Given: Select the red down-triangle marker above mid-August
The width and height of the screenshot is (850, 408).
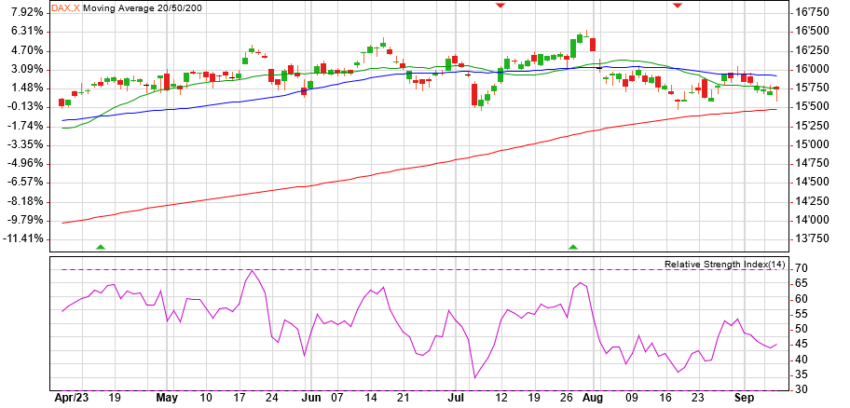Looking at the screenshot, I should (x=677, y=5).
